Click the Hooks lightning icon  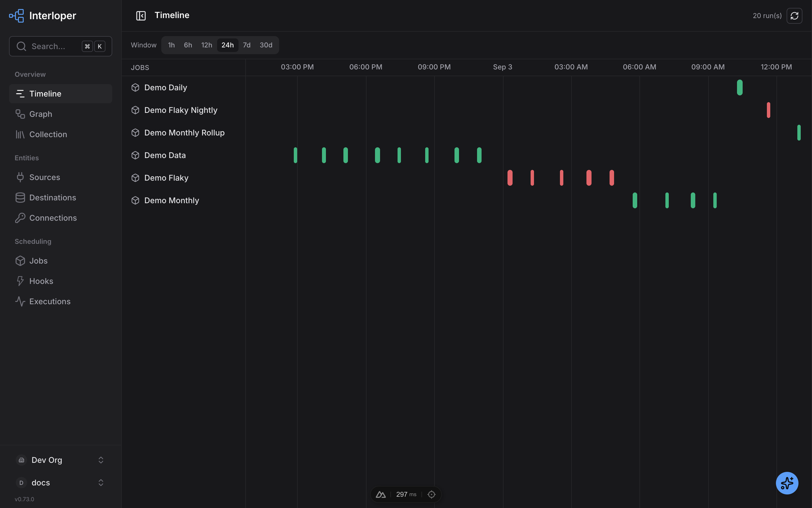[x=20, y=281]
